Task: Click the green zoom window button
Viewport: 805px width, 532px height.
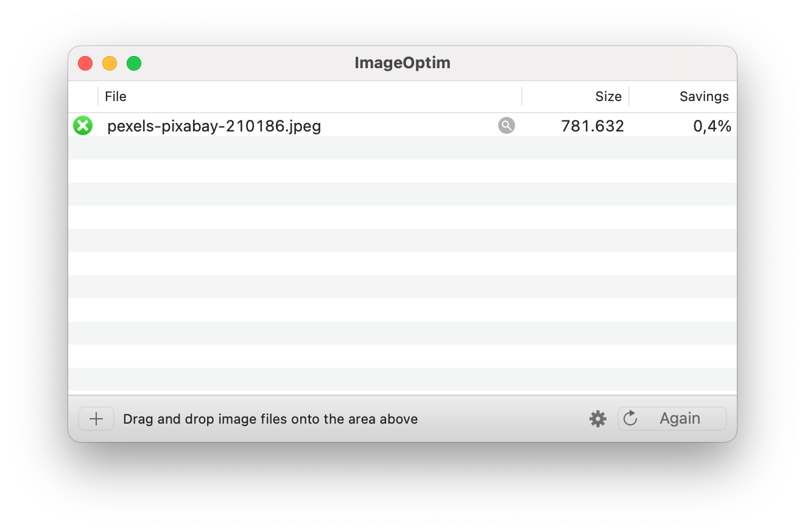Action: point(134,63)
